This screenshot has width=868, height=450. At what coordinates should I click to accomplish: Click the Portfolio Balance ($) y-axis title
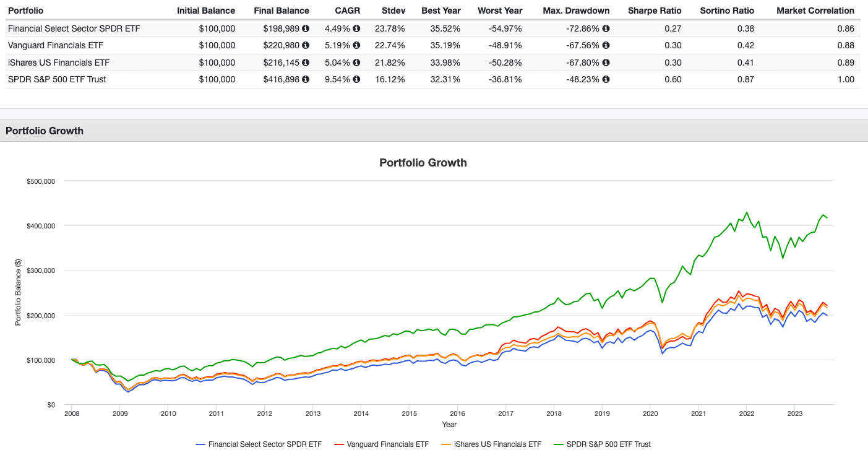pos(19,293)
